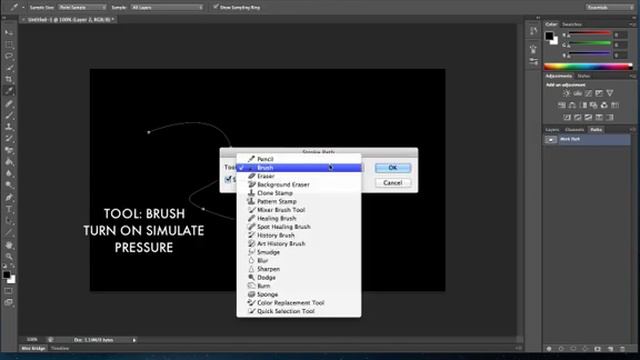Open the Color panel options menu

(632, 24)
